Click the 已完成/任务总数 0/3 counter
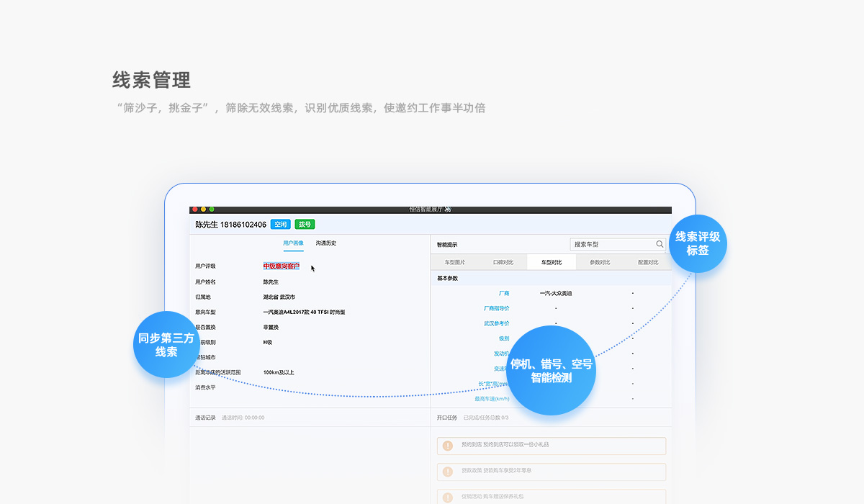864x504 pixels. tap(486, 418)
